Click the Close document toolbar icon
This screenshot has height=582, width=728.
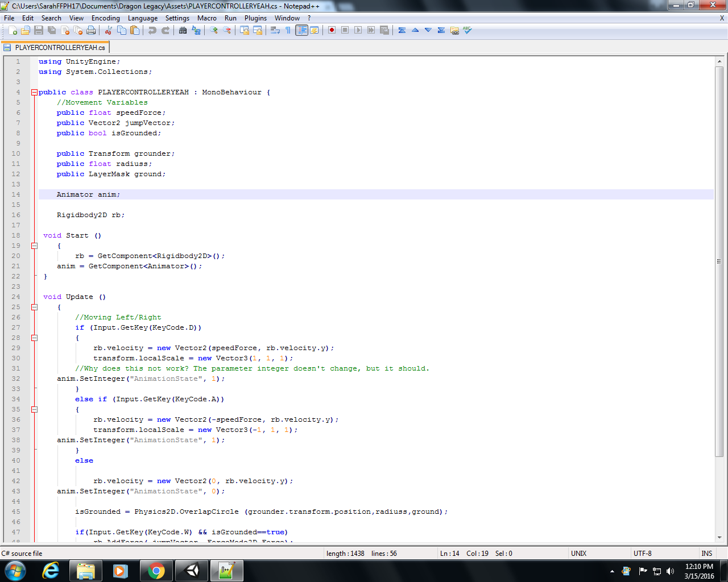[65, 30]
